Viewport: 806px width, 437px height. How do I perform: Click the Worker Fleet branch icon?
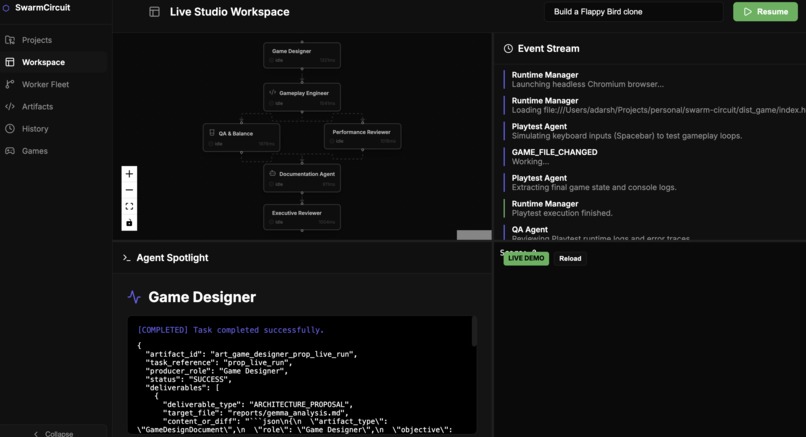coord(10,84)
